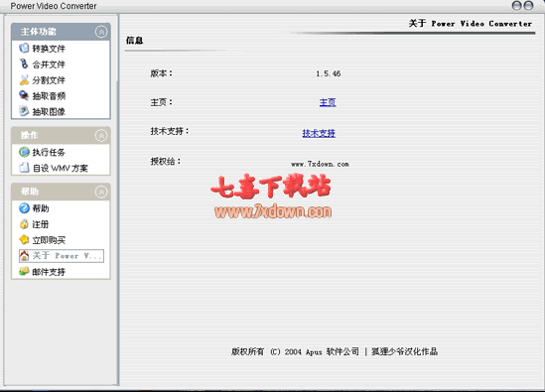Select the 执行任务 entry
This screenshot has height=392, width=545.
tap(49, 152)
